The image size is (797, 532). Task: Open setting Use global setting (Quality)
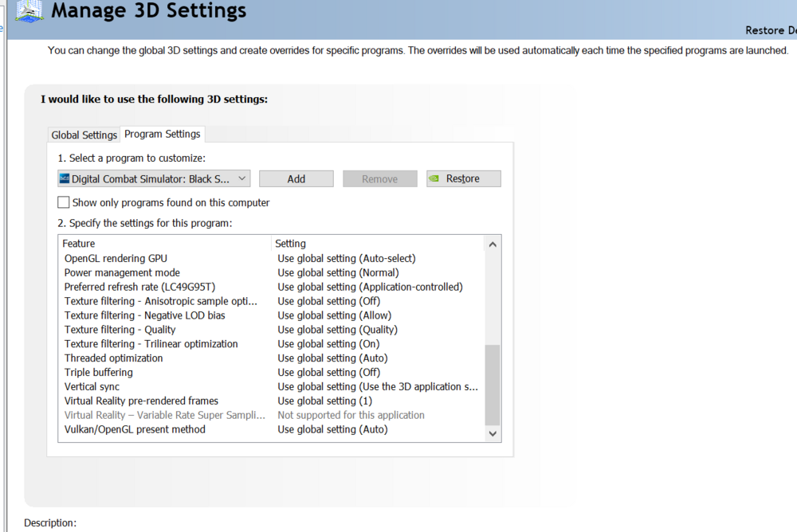click(337, 330)
